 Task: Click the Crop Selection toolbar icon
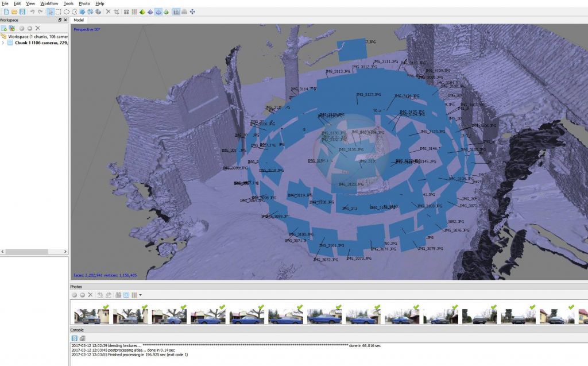coord(117,11)
